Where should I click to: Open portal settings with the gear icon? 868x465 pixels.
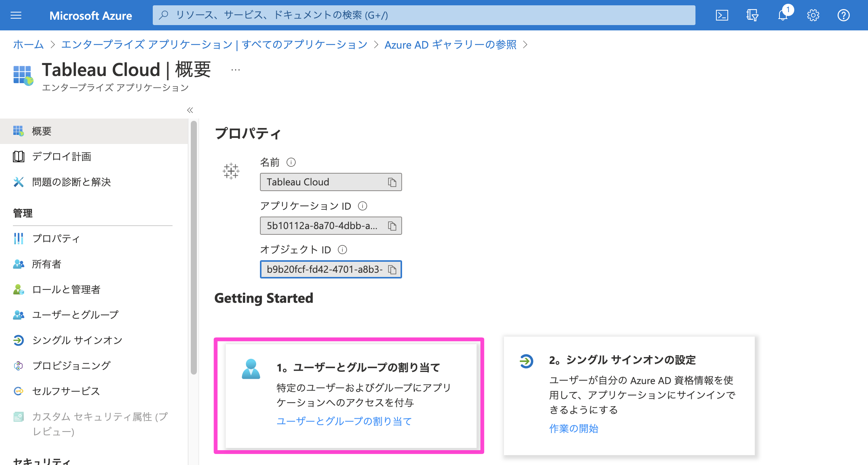tap(813, 15)
